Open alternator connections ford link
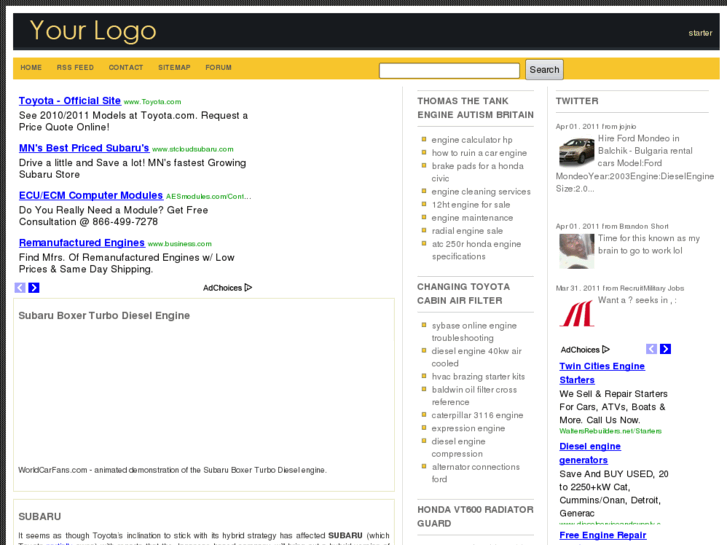Image resolution: width=727 pixels, height=545 pixels. tap(476, 473)
